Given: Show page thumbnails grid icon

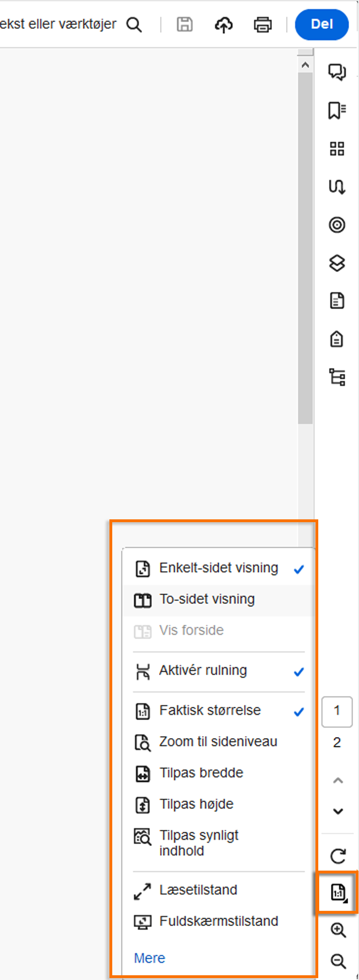Looking at the screenshot, I should 337,149.
